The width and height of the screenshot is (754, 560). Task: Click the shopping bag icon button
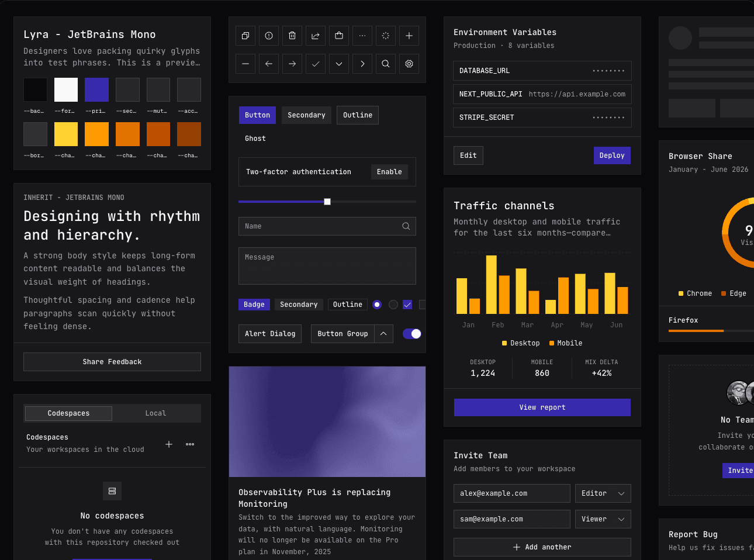click(339, 36)
